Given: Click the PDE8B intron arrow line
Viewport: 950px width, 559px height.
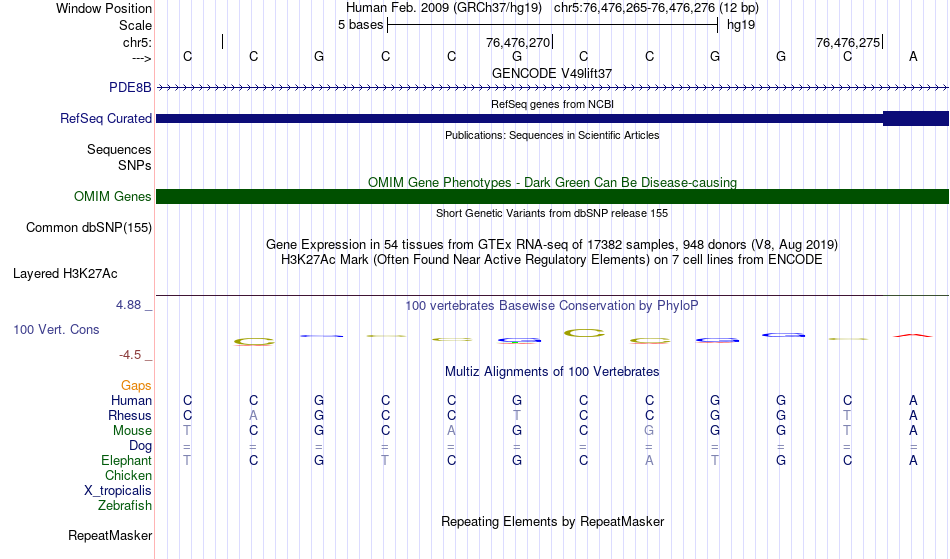Looking at the screenshot, I should 552,88.
